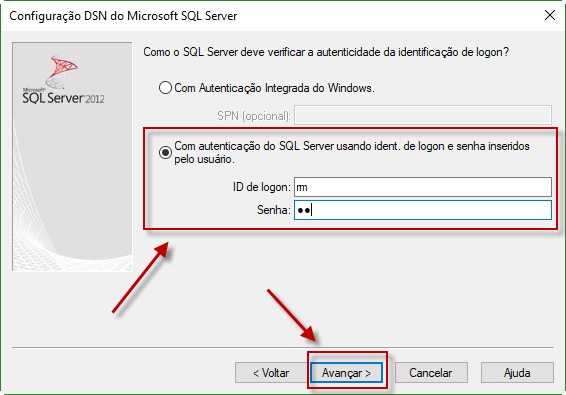The height and width of the screenshot is (395, 566).
Task: Click the 'Com autenticação do SQL Server' label text
Action: pos(352,152)
